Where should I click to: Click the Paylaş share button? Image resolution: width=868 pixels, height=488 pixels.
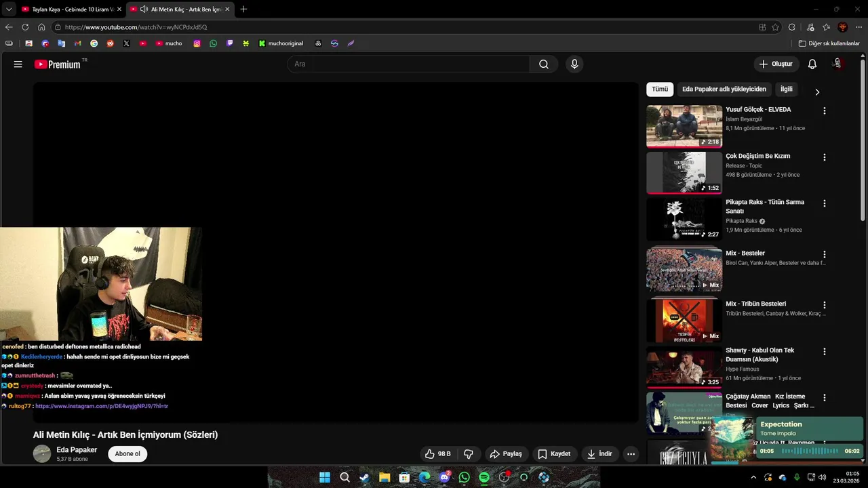pos(506,454)
